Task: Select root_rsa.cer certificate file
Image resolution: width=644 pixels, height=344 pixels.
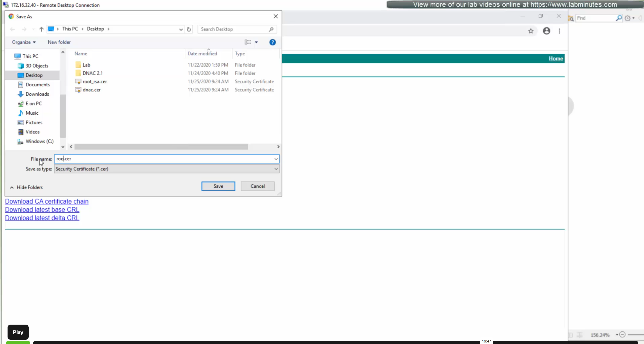Action: click(95, 82)
